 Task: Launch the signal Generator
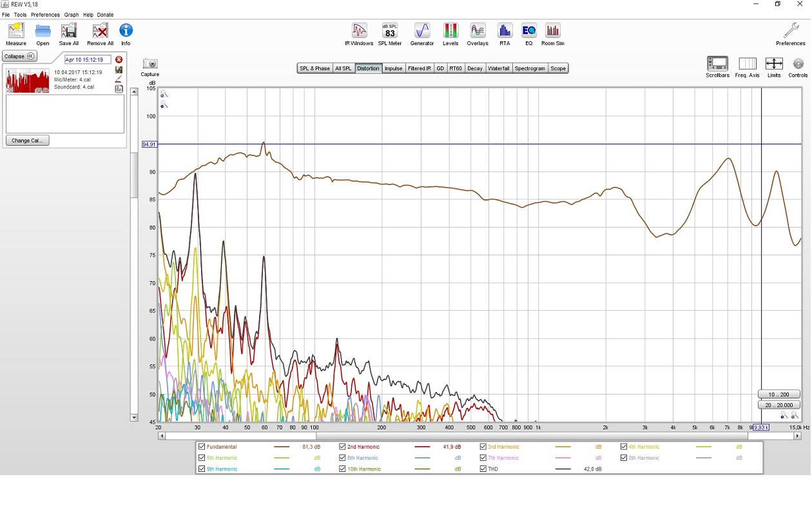[x=422, y=31]
